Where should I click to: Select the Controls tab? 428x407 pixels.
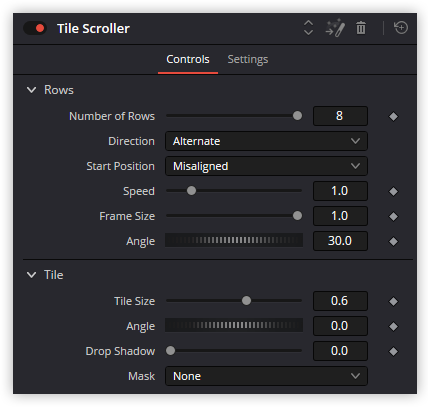[x=188, y=59]
